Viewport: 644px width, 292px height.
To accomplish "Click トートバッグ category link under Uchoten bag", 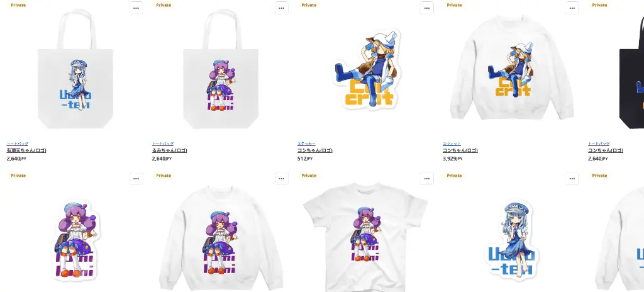I will pyautogui.click(x=17, y=144).
